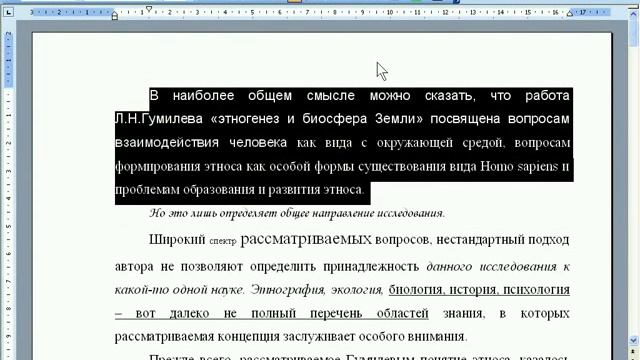
Task: Click the 14 mark on the horizontal ruler
Action: 500,13
